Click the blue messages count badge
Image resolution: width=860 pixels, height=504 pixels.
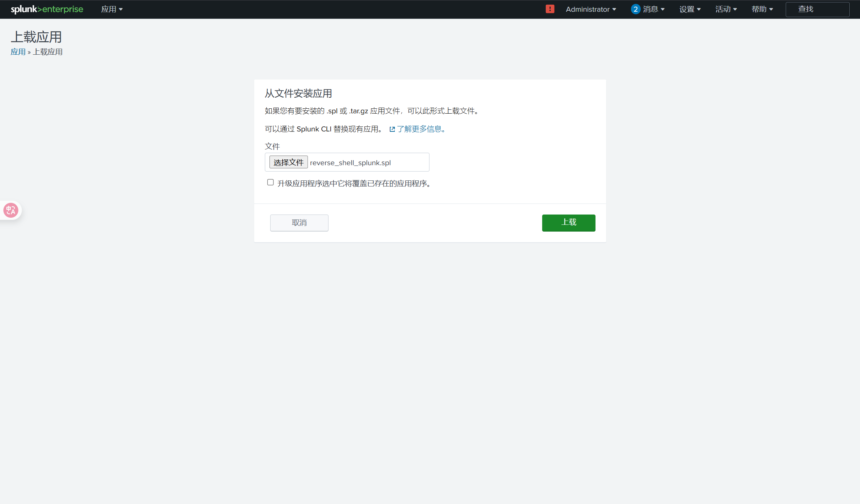click(635, 9)
